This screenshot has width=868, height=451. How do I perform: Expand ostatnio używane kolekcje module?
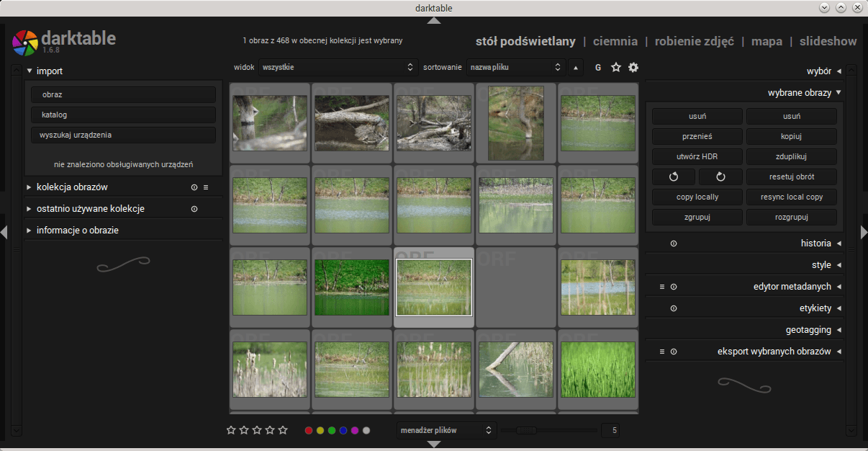(30, 209)
